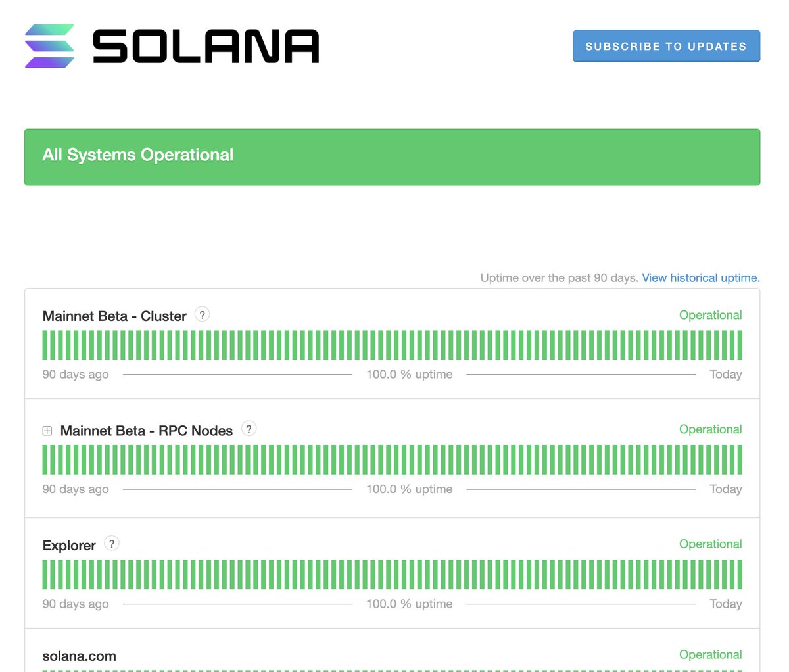Open Mainnet Beta - Cluster help tooltip icon
This screenshot has width=789, height=672.
pyautogui.click(x=203, y=314)
